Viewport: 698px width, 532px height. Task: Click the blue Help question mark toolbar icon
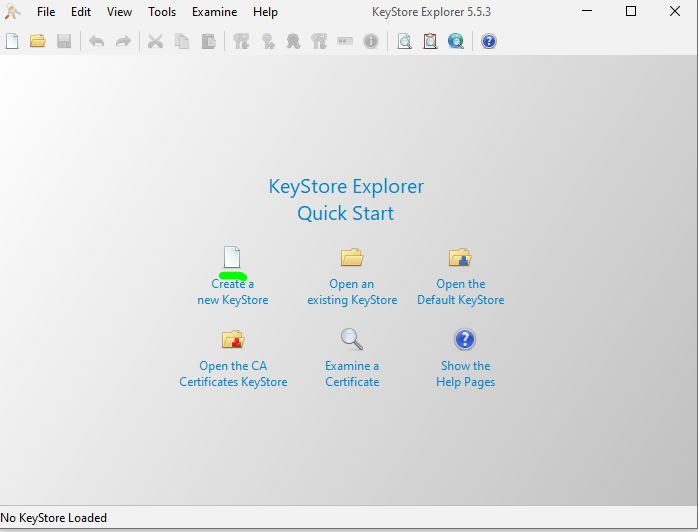tap(489, 41)
